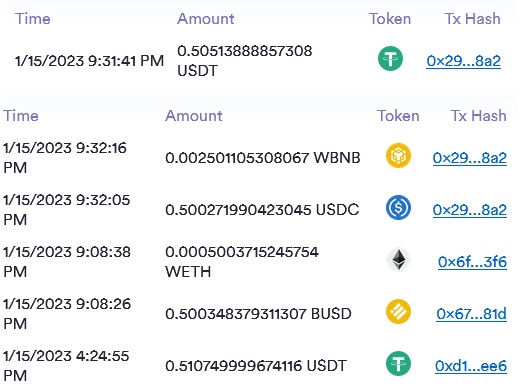Click the Token header in the lower table
Viewport: 528px width, 390px height.
[398, 116]
